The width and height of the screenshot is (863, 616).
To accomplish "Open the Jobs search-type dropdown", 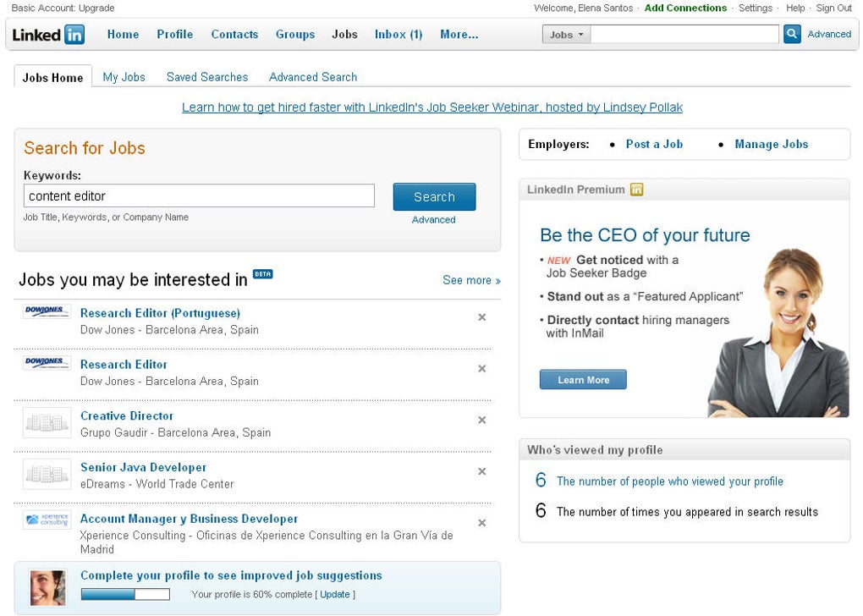I will (566, 35).
